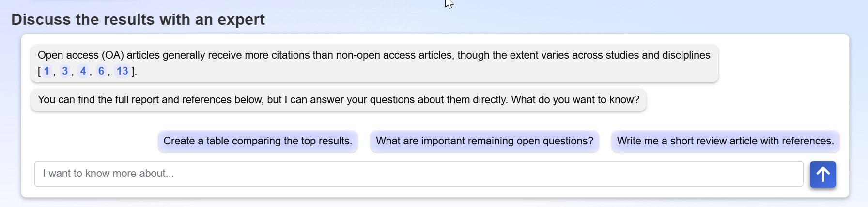Screen dimensions: 868x207
Task: Open citation reference 3
Action: (65, 71)
